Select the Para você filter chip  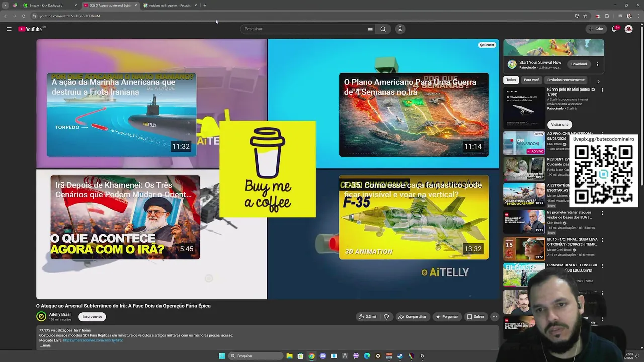[531, 80]
